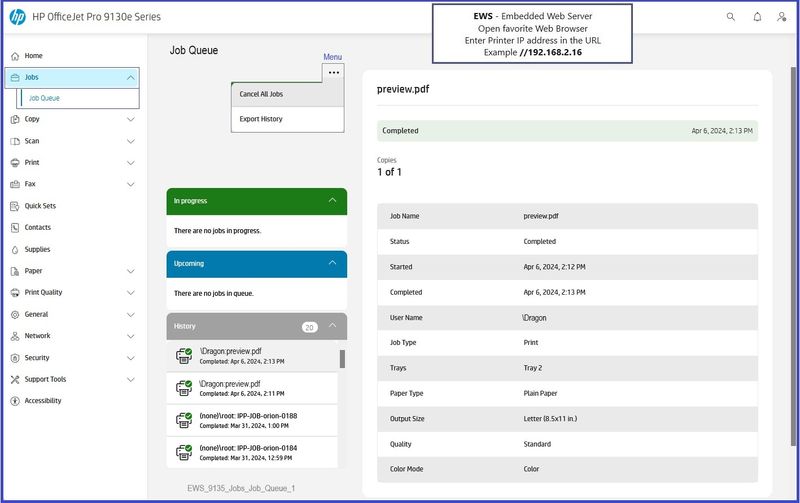Click the Completed status banner

pyautogui.click(x=567, y=131)
